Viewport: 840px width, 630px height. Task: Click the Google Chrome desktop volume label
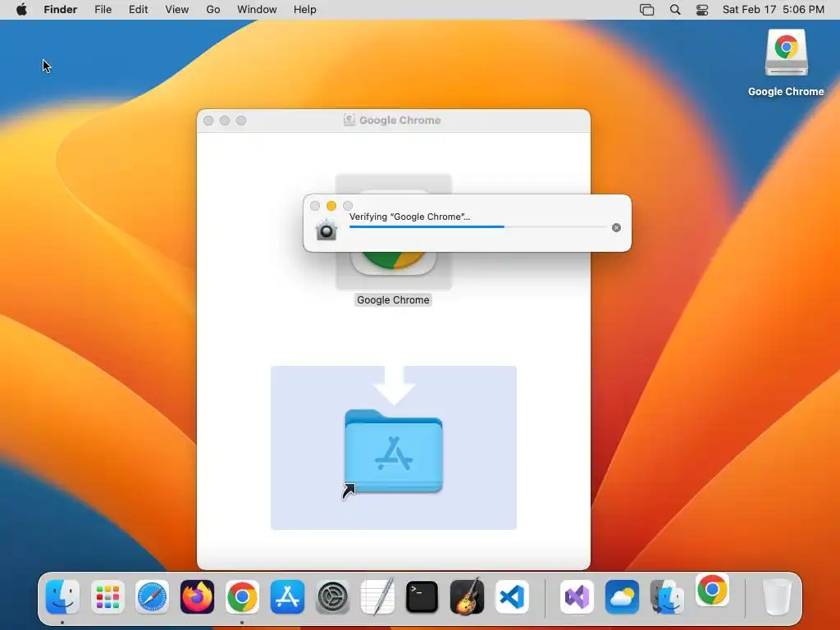coord(786,92)
